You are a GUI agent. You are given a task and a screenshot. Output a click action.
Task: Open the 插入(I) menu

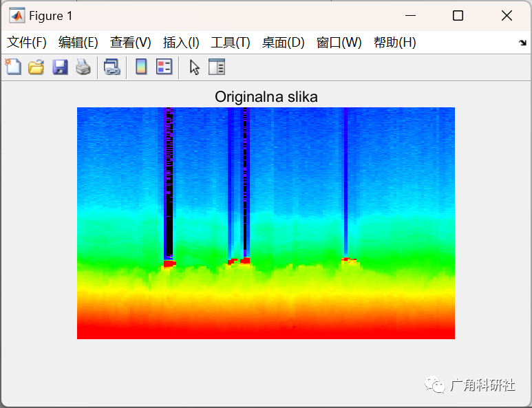[181, 43]
